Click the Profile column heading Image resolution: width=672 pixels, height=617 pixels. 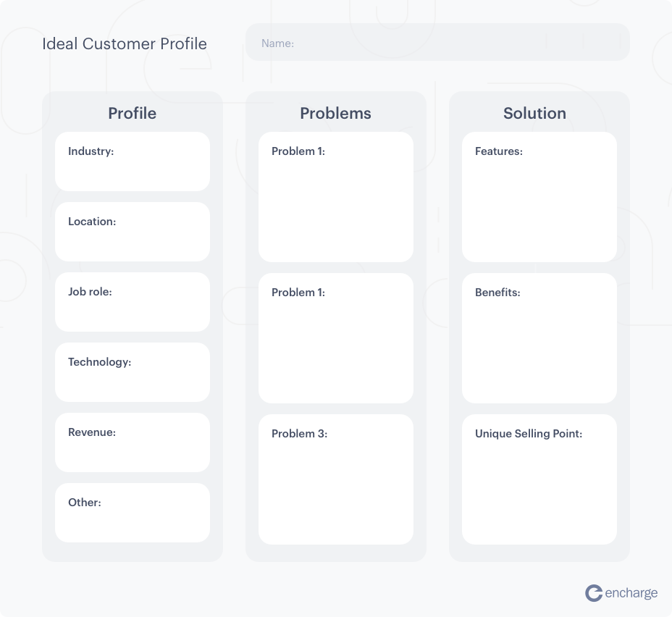pyautogui.click(x=132, y=113)
